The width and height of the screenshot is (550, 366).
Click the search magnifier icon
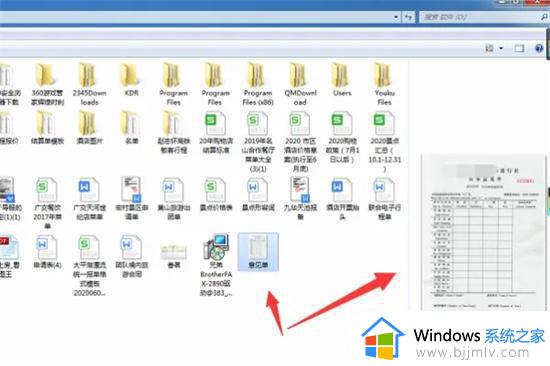coord(544,16)
